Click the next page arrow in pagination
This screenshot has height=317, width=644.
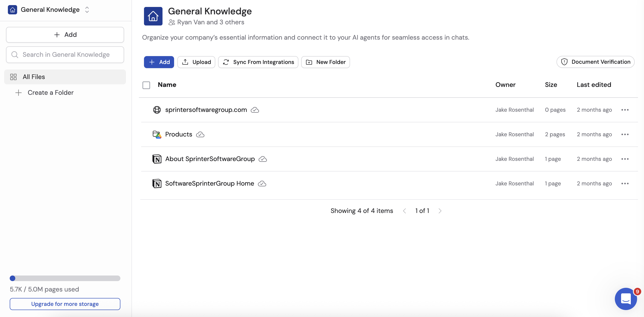click(440, 211)
